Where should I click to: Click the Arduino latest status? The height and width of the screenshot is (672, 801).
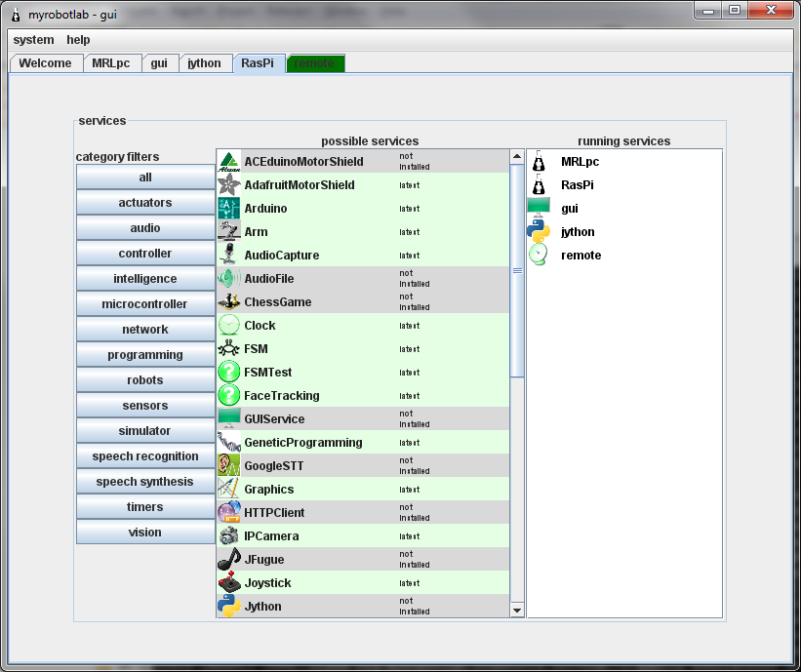point(410,209)
